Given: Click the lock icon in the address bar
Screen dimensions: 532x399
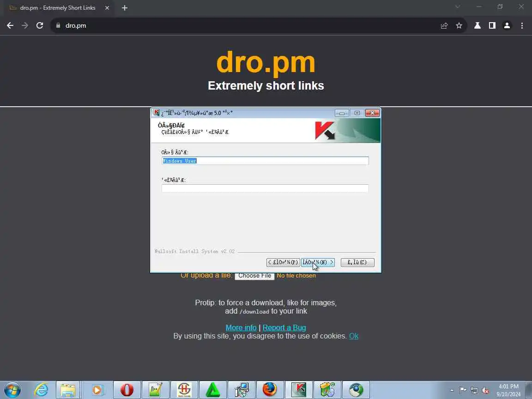Looking at the screenshot, I should (x=58, y=25).
